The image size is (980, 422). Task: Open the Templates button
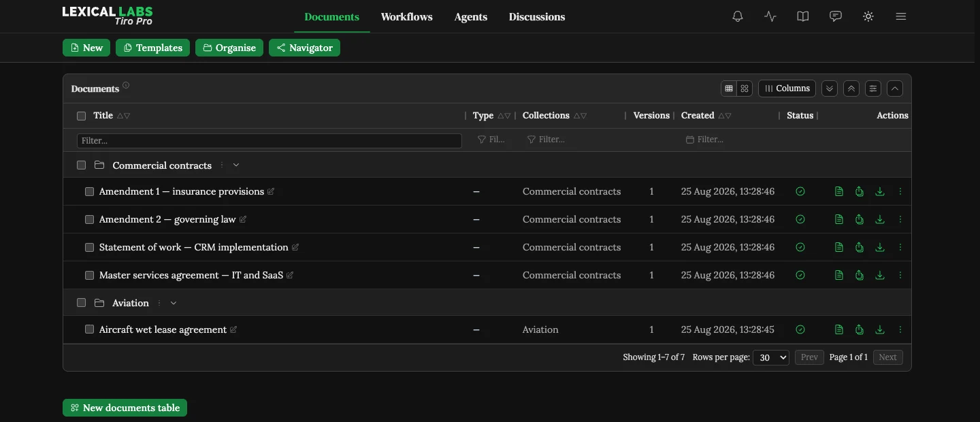pos(152,48)
